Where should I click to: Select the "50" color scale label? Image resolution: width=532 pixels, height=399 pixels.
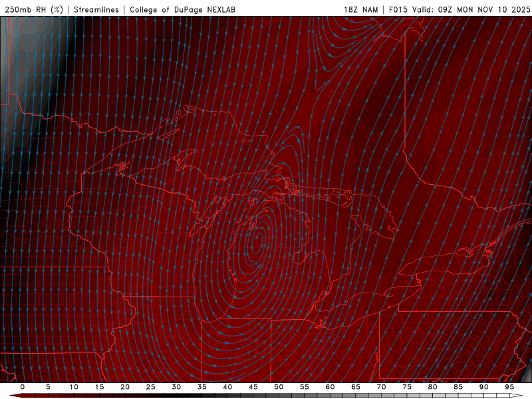(x=279, y=387)
